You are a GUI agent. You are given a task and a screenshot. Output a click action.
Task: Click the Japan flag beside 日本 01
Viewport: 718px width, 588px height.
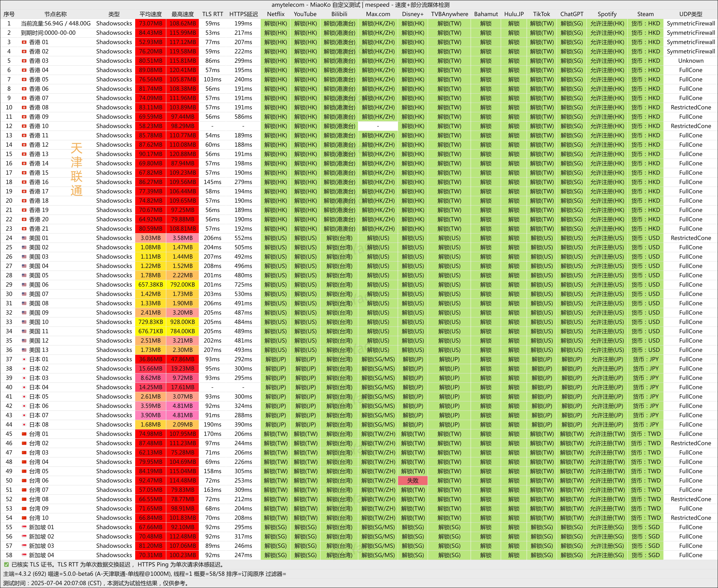tap(24, 359)
